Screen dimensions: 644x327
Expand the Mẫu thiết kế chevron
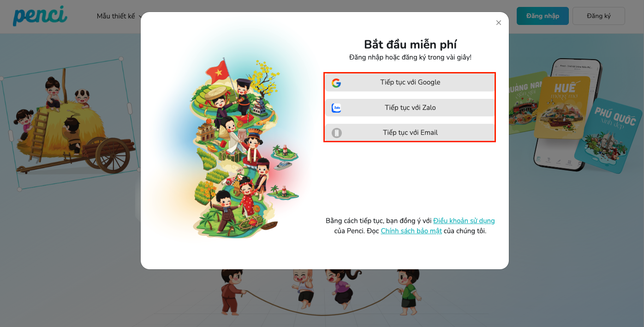[x=140, y=17]
